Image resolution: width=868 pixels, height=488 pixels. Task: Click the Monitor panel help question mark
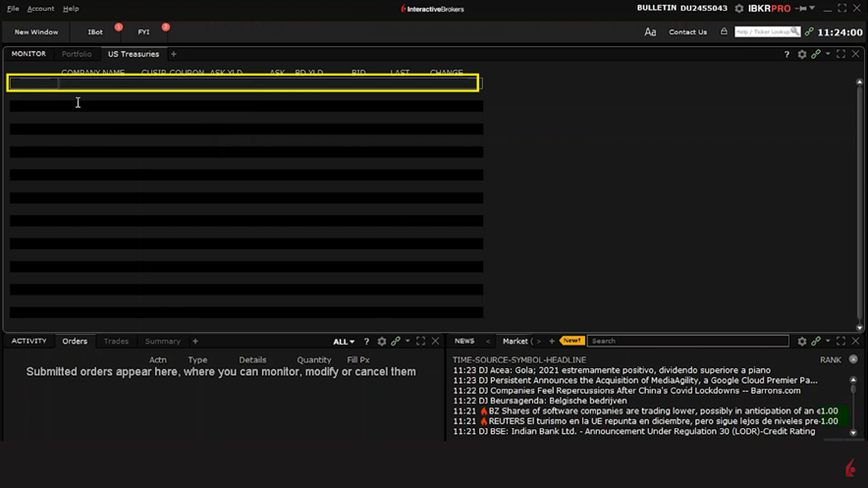click(787, 55)
